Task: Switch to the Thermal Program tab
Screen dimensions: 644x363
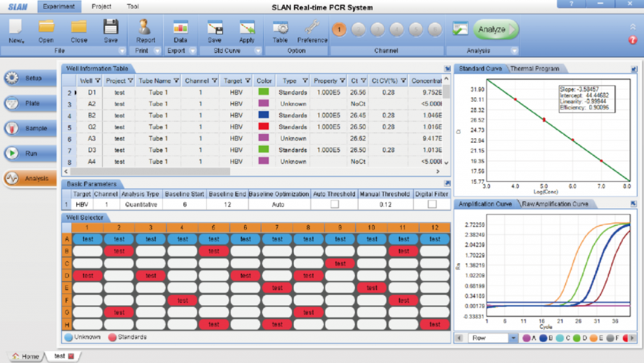Action: [535, 69]
